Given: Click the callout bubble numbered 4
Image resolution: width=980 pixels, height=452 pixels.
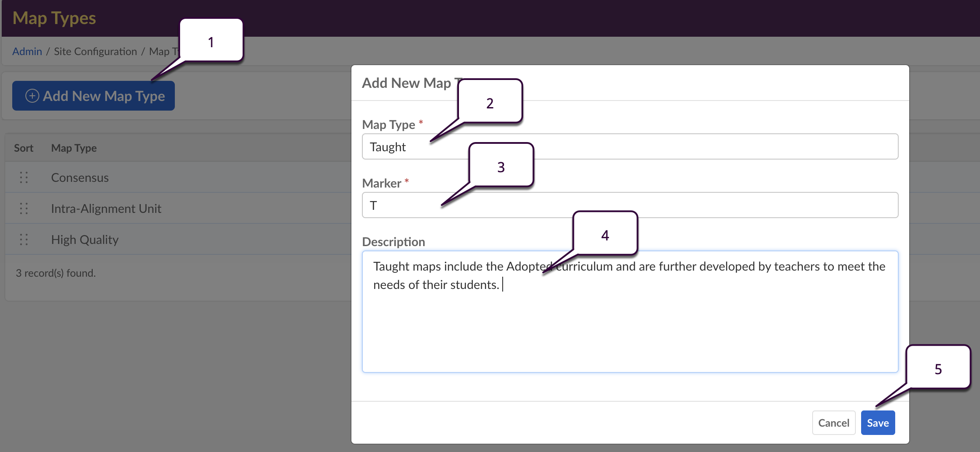Looking at the screenshot, I should tap(605, 234).
